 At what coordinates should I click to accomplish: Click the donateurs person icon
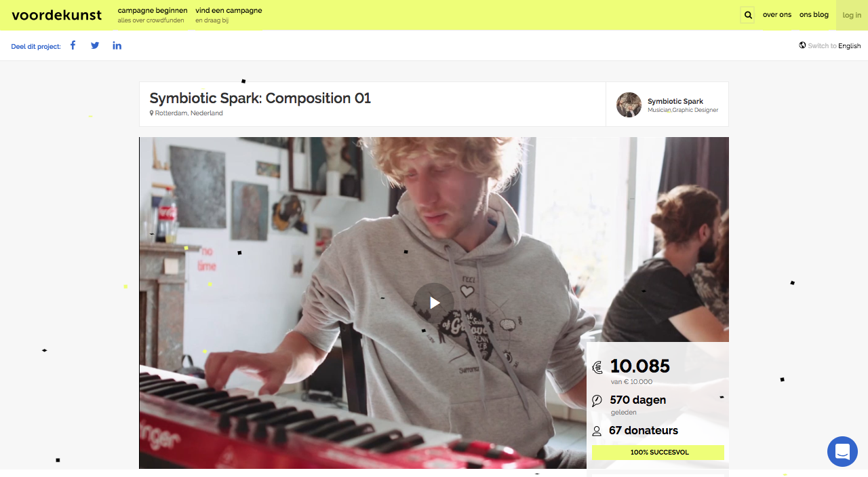click(597, 431)
